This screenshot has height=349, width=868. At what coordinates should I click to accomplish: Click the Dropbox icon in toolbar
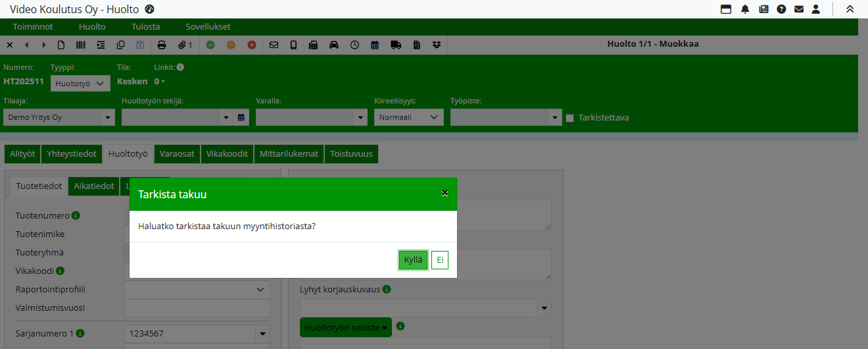tap(437, 45)
